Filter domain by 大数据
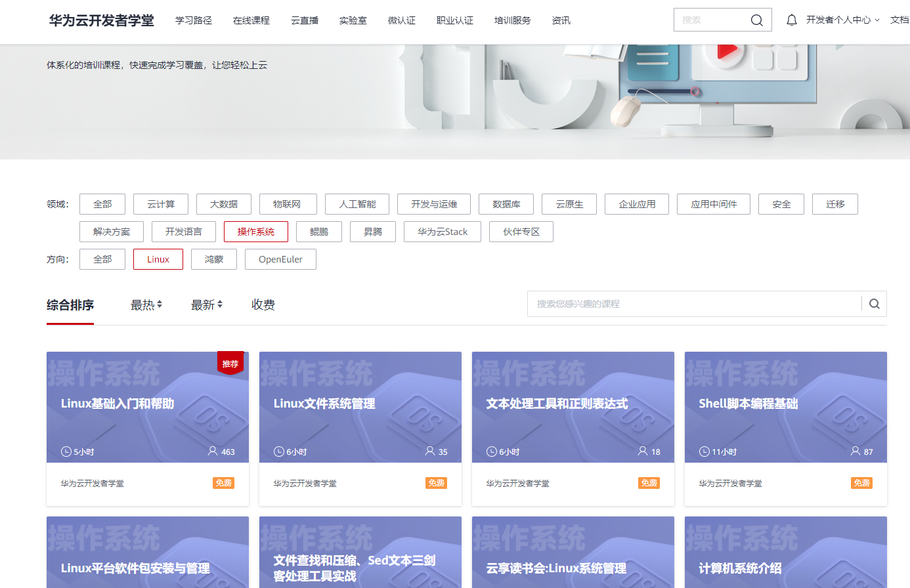The height and width of the screenshot is (588, 910). click(224, 204)
